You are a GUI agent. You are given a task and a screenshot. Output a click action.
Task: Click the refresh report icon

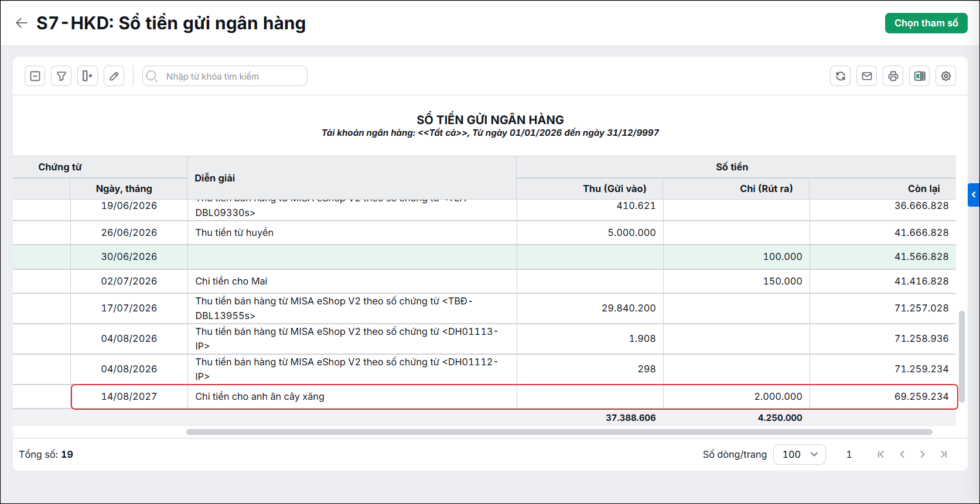click(841, 76)
